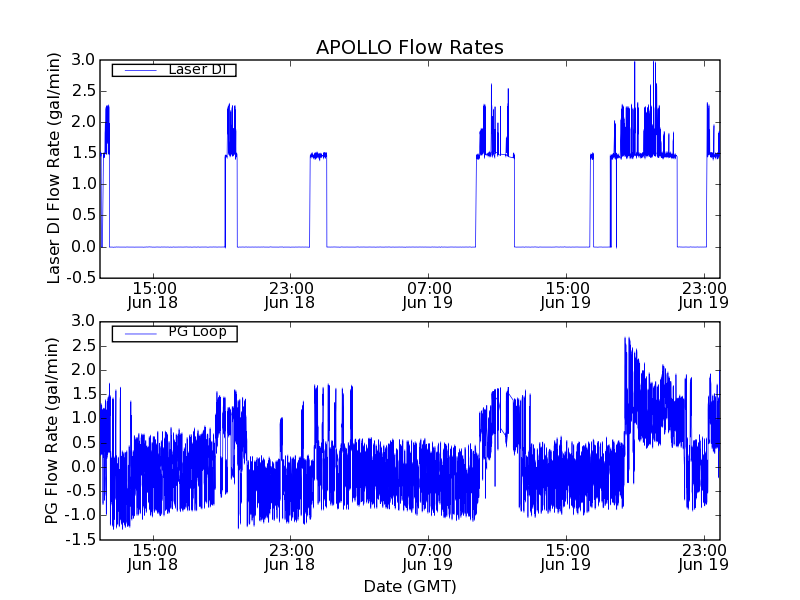Click the APOLLO Flow Rates chart title
This screenshot has width=800, height=600.
point(409,47)
